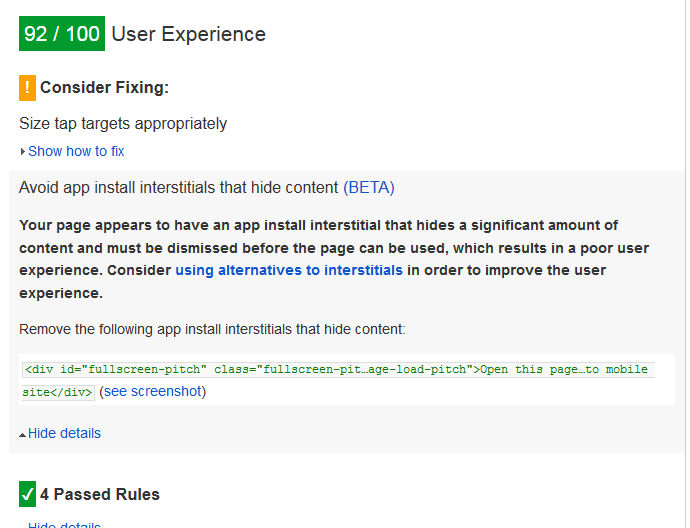Click the site</div> code fragment

58,392
